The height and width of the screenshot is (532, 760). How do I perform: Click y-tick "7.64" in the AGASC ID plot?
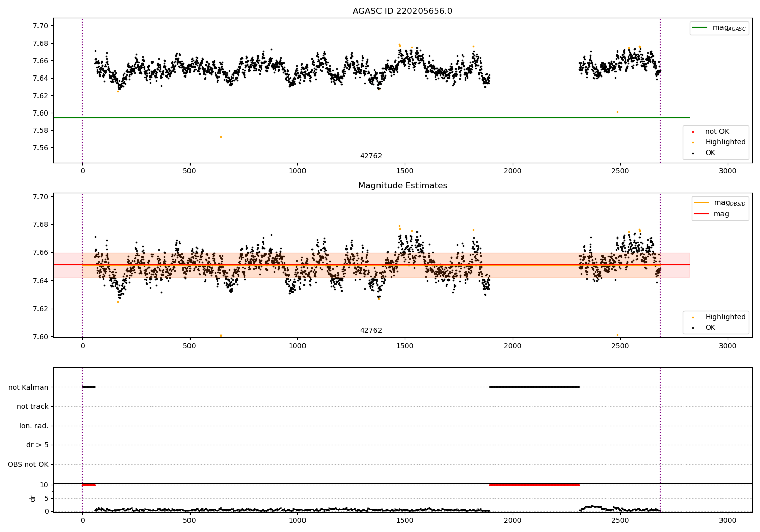(x=40, y=79)
